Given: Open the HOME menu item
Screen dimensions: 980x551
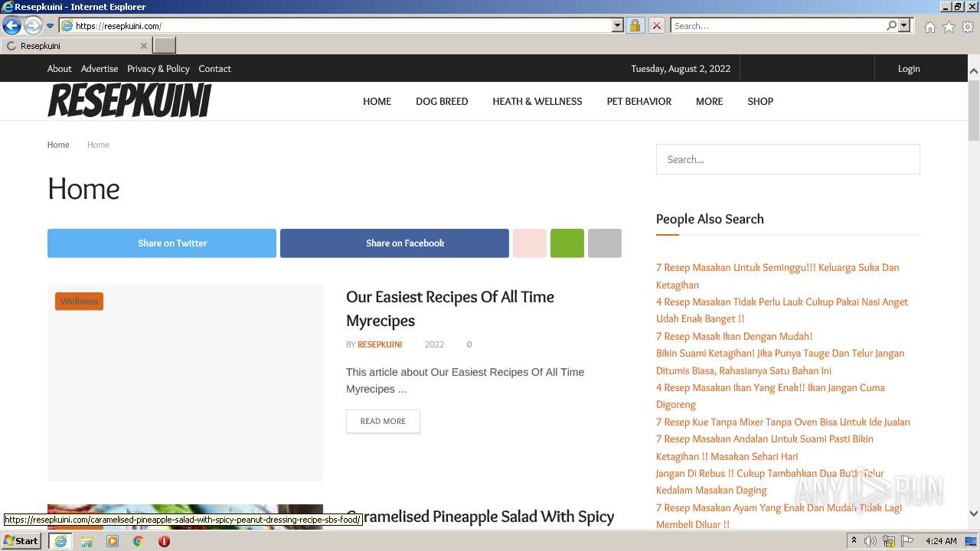Looking at the screenshot, I should pyautogui.click(x=377, y=101).
